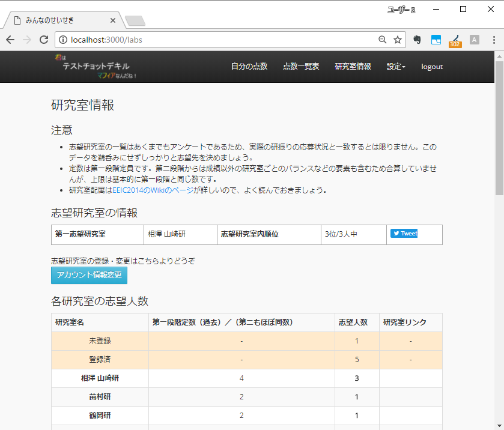504x430 pixels.
Task: Open the Chrome three-dot menu
Action: [494, 40]
